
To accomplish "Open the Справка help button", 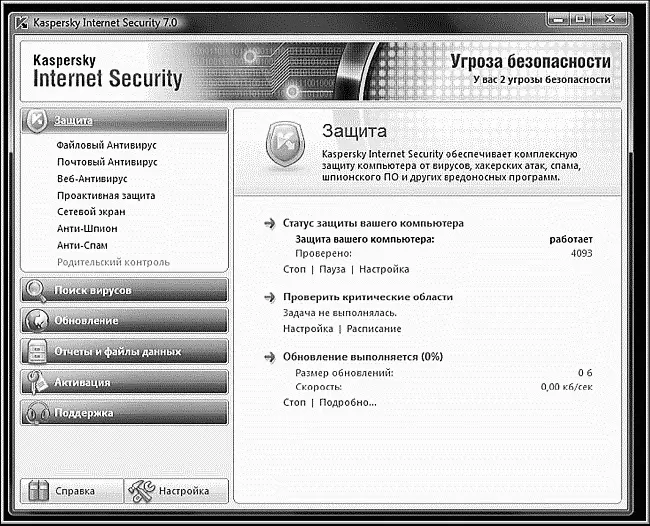I will [72, 491].
